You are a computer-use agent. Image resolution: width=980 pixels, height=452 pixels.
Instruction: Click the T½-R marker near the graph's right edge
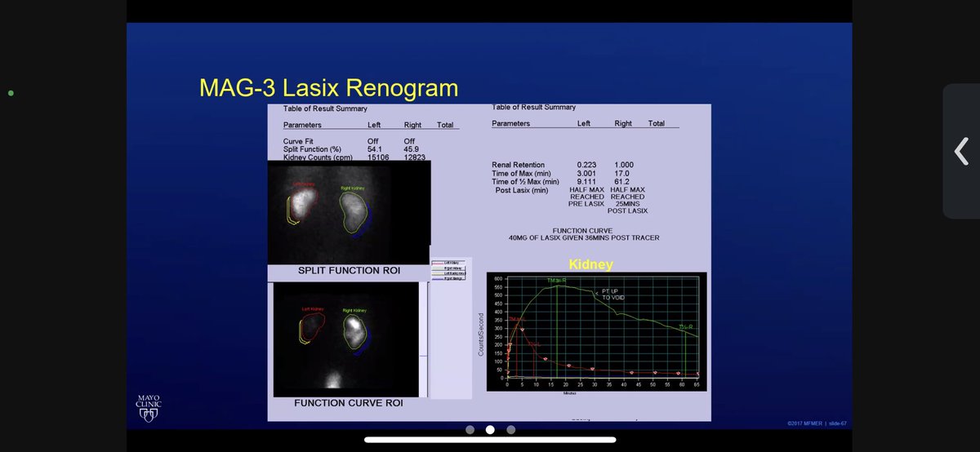tap(684, 326)
